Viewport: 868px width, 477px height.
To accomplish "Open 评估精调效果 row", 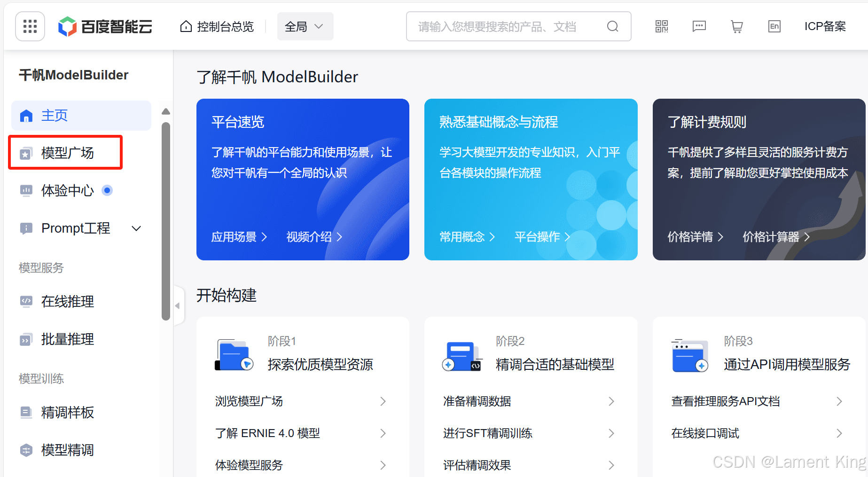I will (529, 465).
